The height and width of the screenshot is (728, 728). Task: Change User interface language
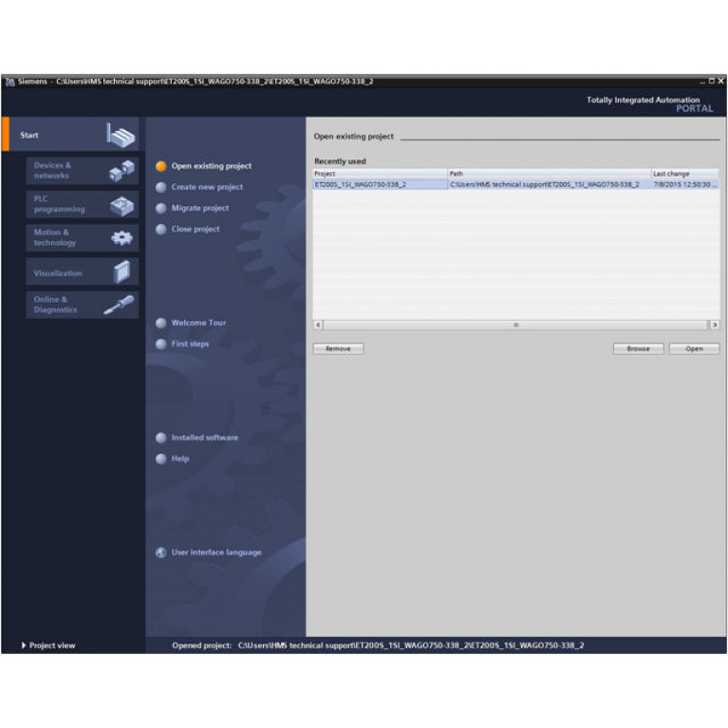216,552
